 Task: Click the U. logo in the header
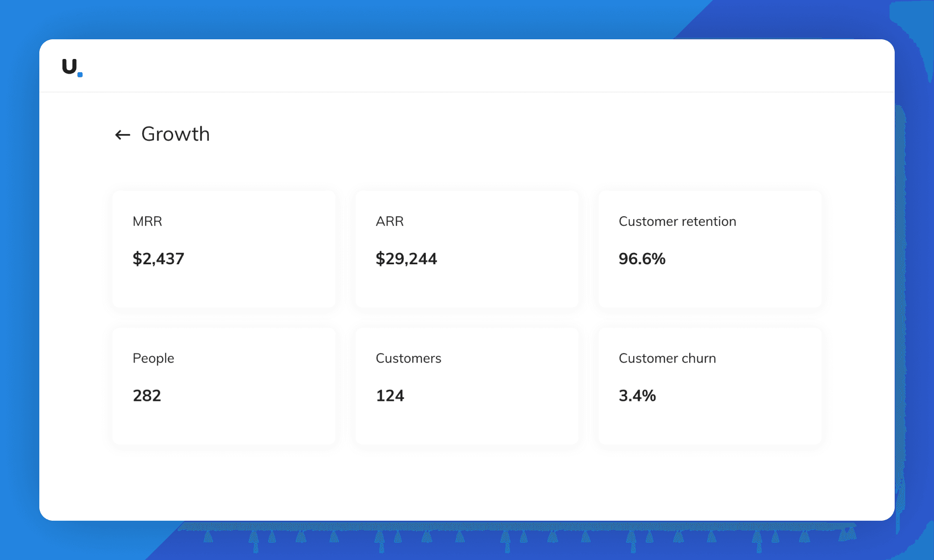pos(72,67)
